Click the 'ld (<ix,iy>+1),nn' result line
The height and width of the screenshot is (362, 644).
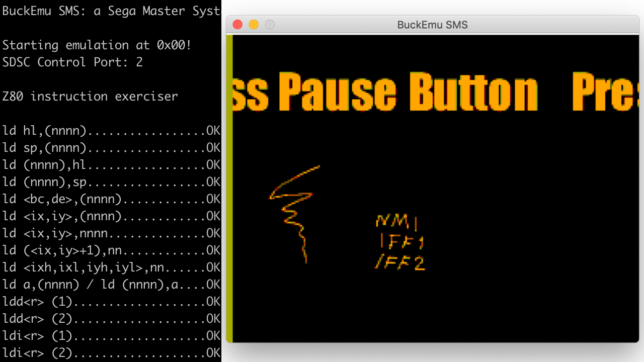tap(111, 250)
